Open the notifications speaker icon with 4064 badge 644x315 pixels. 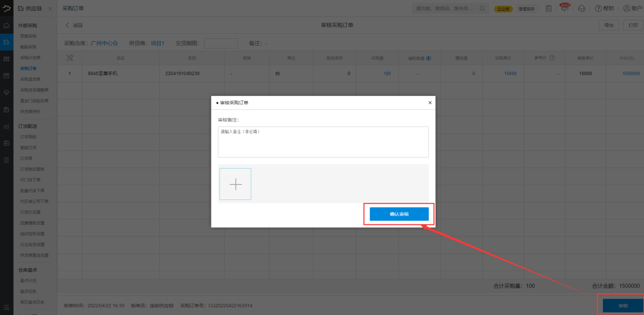pos(564,8)
